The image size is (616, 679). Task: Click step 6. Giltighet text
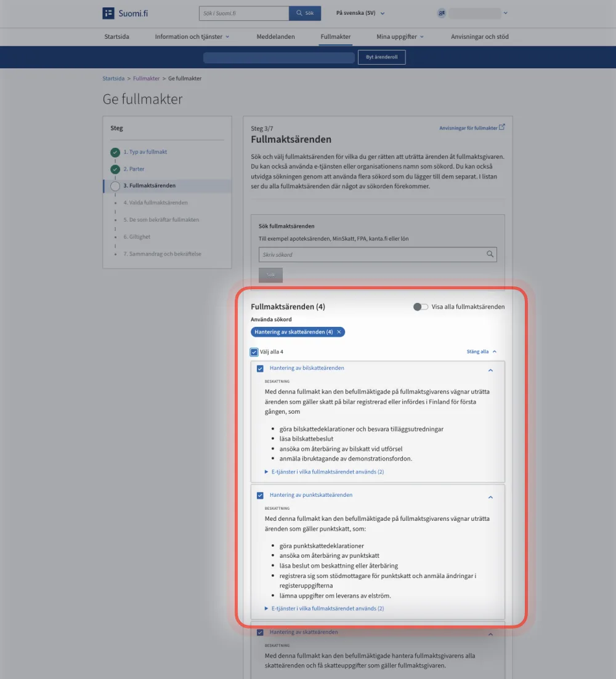pos(137,237)
